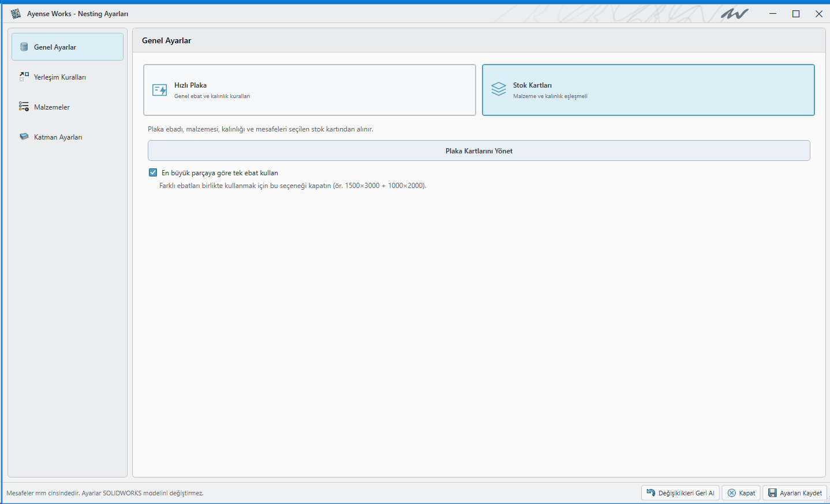Uncheck En büyük parçaya göre tek ebat kullan

pos(153,172)
